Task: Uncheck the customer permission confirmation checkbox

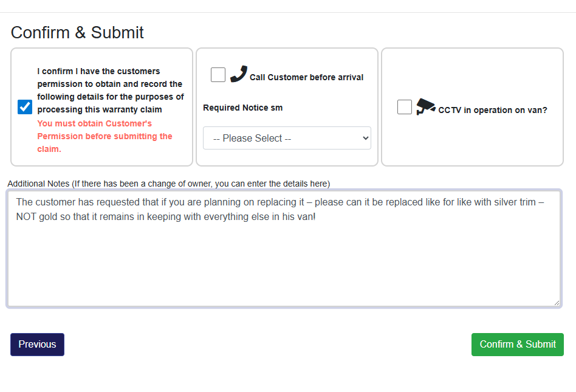Action: point(25,107)
